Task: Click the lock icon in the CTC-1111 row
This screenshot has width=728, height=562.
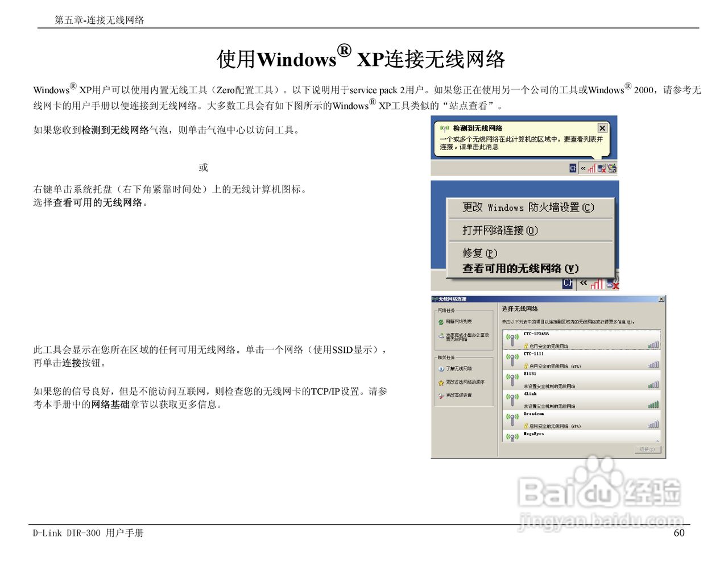Action: click(x=526, y=365)
